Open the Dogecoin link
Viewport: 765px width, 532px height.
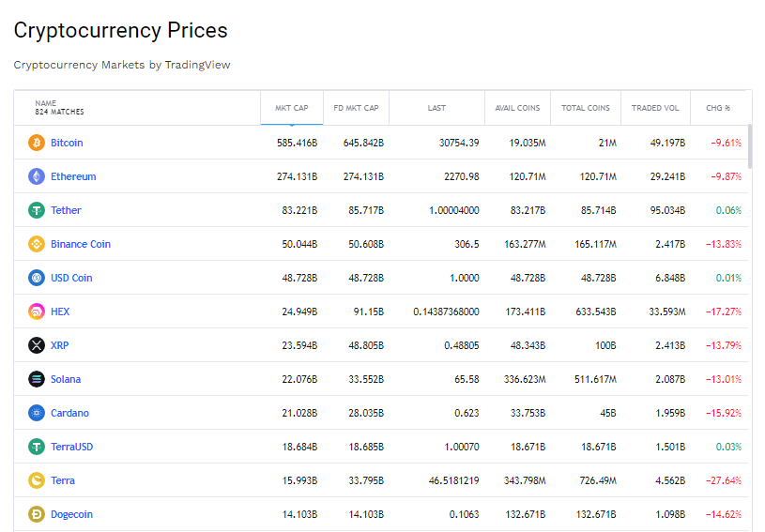(71, 514)
